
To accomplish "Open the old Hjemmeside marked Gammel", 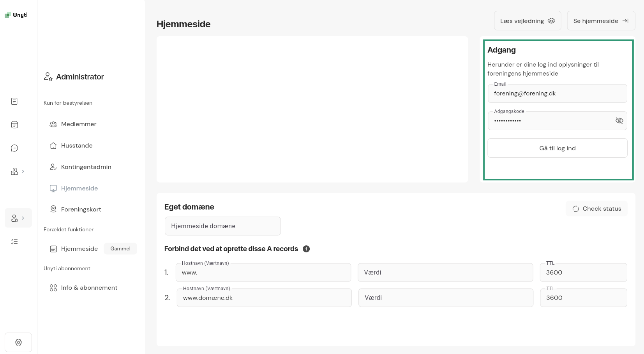I will tap(79, 249).
